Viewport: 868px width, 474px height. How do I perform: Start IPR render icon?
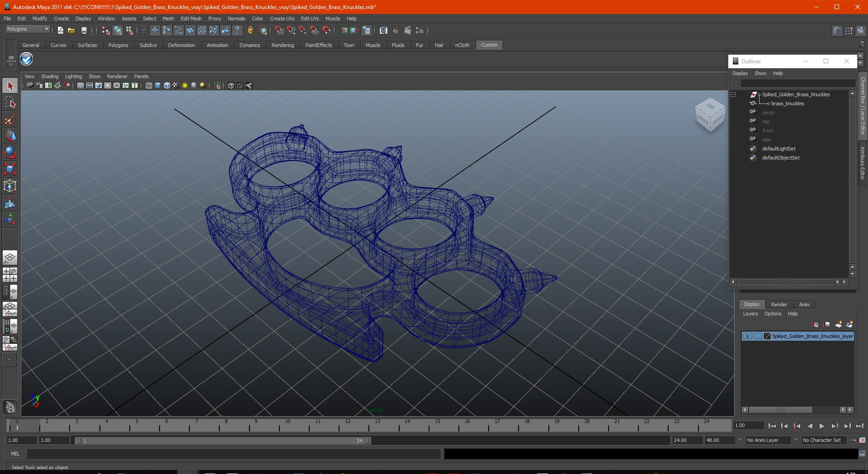tap(408, 30)
